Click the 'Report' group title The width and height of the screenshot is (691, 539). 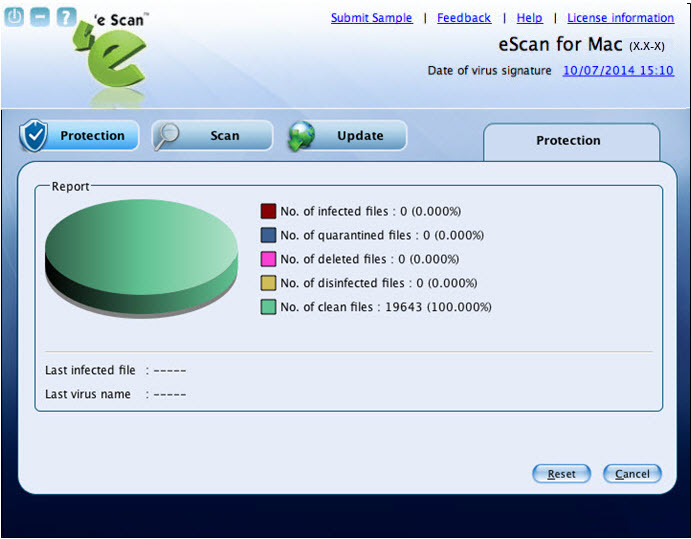point(71,186)
